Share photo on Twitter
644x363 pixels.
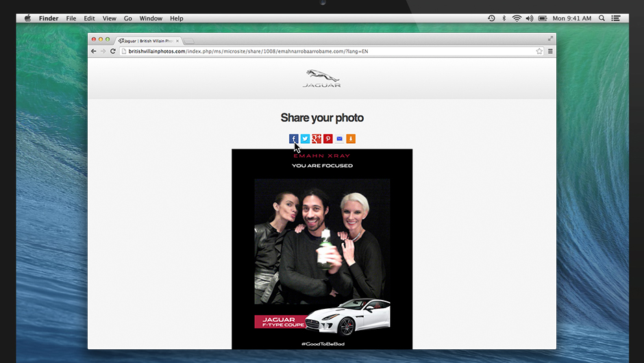(x=305, y=139)
